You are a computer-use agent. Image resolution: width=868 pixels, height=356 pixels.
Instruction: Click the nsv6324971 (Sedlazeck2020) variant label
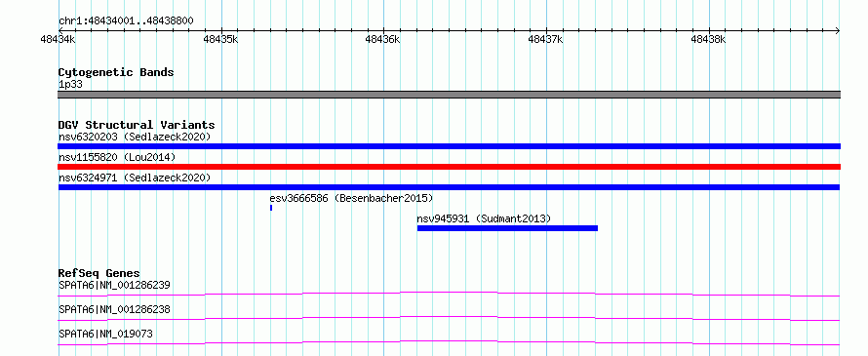(x=135, y=178)
